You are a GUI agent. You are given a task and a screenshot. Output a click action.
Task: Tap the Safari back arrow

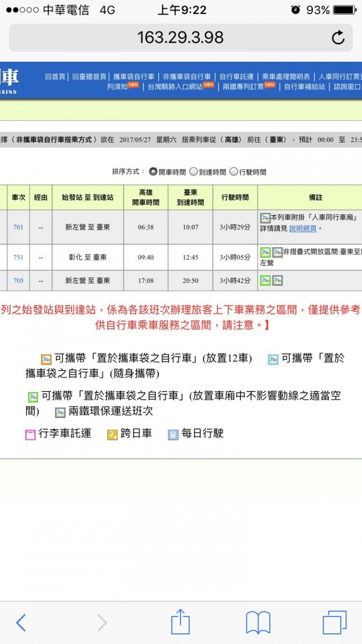pos(21,623)
